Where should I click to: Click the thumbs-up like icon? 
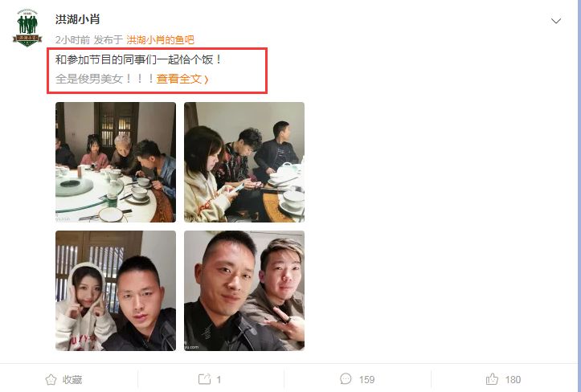[x=492, y=378]
